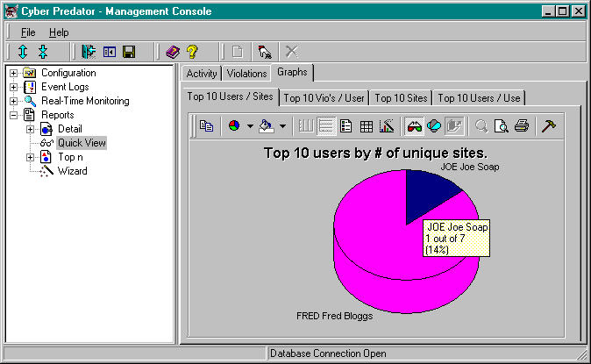The width and height of the screenshot is (591, 364).
Task: Collapse the Reports tree node
Action: (x=14, y=115)
